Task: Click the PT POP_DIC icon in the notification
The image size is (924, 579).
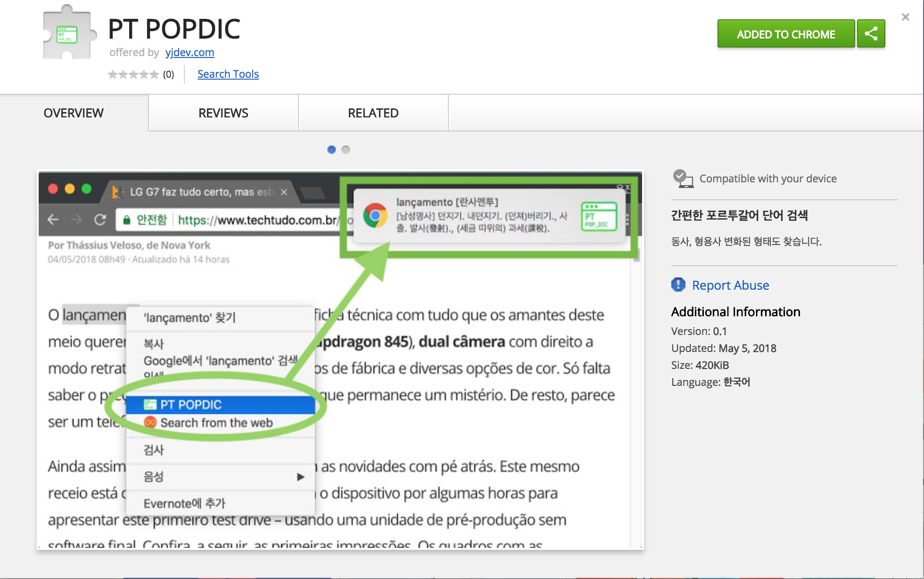Action: [x=599, y=216]
